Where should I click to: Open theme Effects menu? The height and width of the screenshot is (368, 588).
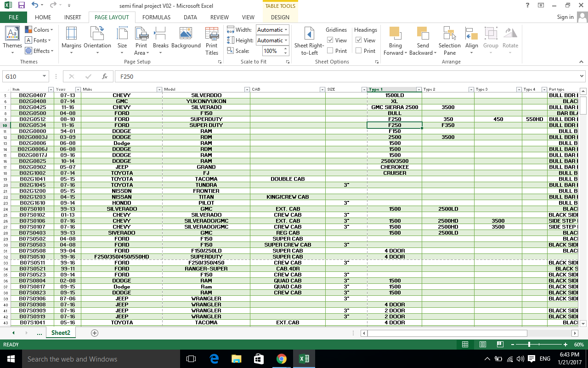(39, 51)
